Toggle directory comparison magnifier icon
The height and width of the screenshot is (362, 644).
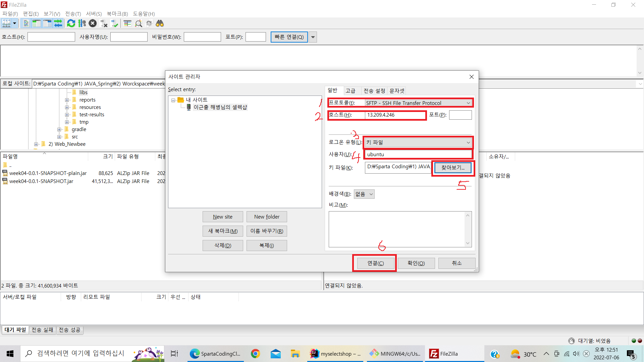point(138,23)
